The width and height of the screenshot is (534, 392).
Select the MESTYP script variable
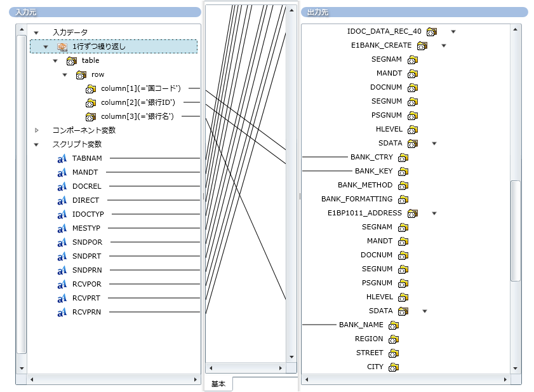(86, 228)
